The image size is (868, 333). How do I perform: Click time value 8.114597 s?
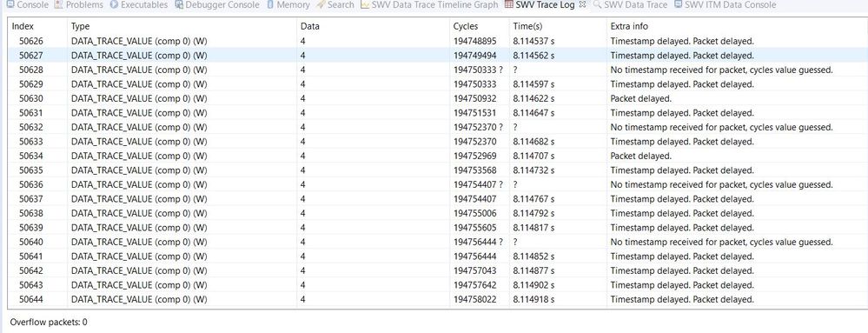coord(533,84)
